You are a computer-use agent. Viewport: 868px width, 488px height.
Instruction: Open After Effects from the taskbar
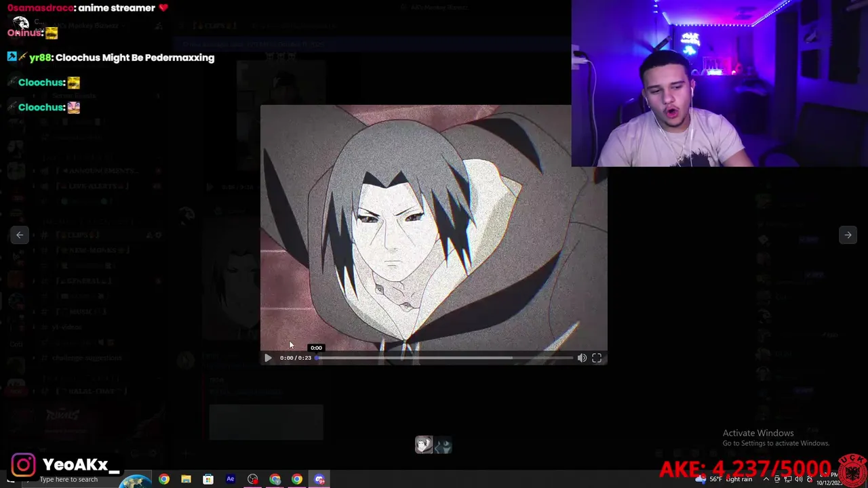(x=231, y=479)
